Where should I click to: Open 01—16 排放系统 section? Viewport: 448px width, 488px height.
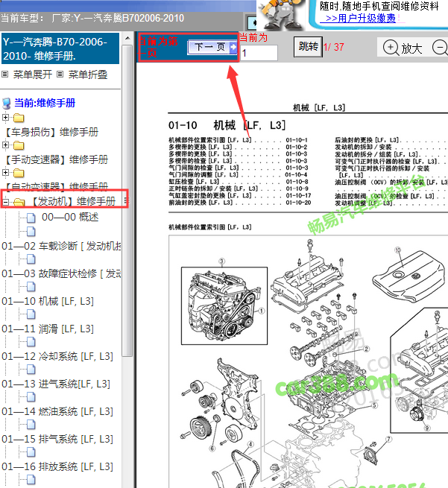click(x=57, y=466)
